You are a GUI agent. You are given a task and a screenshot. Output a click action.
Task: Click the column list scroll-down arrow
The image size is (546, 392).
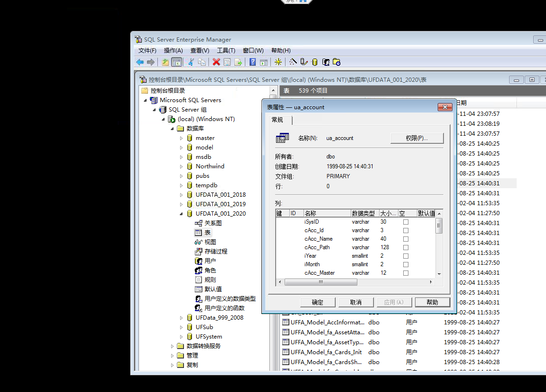coord(439,274)
